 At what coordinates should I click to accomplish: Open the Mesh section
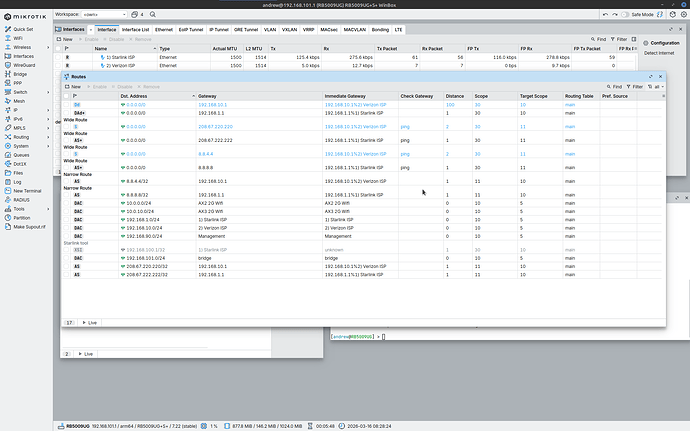point(19,101)
